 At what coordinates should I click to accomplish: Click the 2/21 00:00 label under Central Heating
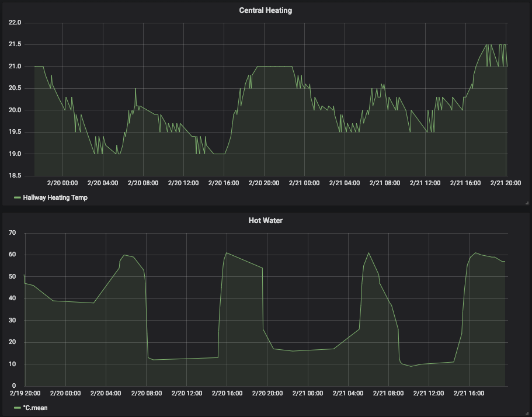pyautogui.click(x=304, y=183)
